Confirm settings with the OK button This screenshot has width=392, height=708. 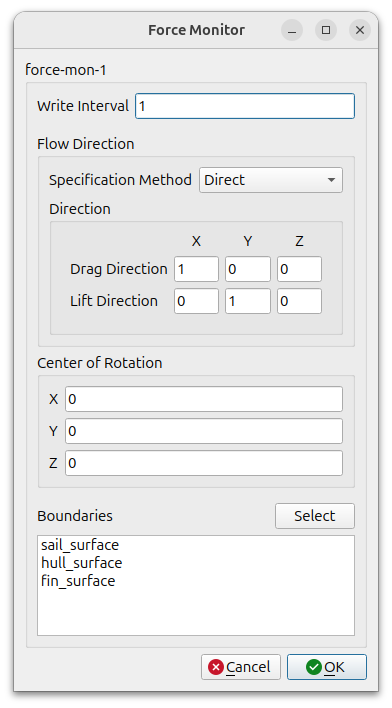327,667
